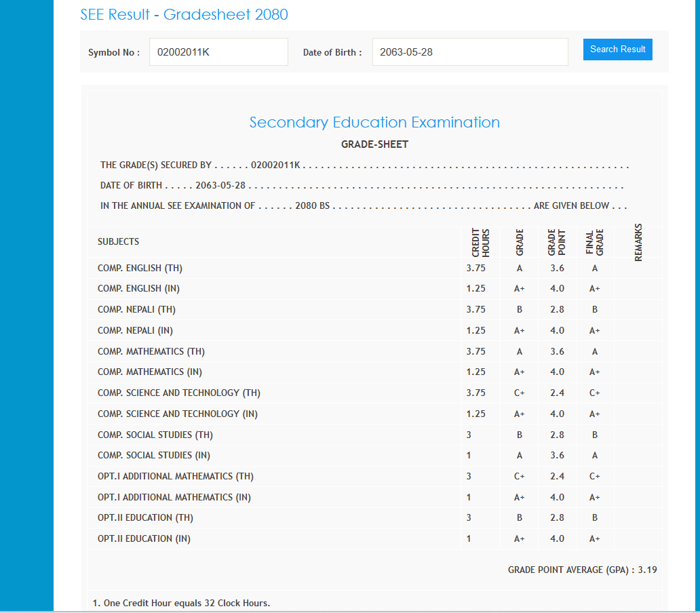Select the One Credit Hour footnote text
700x613 pixels.
[x=181, y=603]
